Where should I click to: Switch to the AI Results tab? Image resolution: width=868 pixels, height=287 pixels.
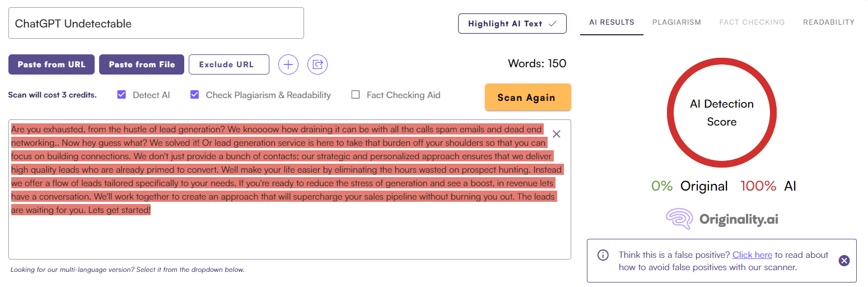coord(612,22)
